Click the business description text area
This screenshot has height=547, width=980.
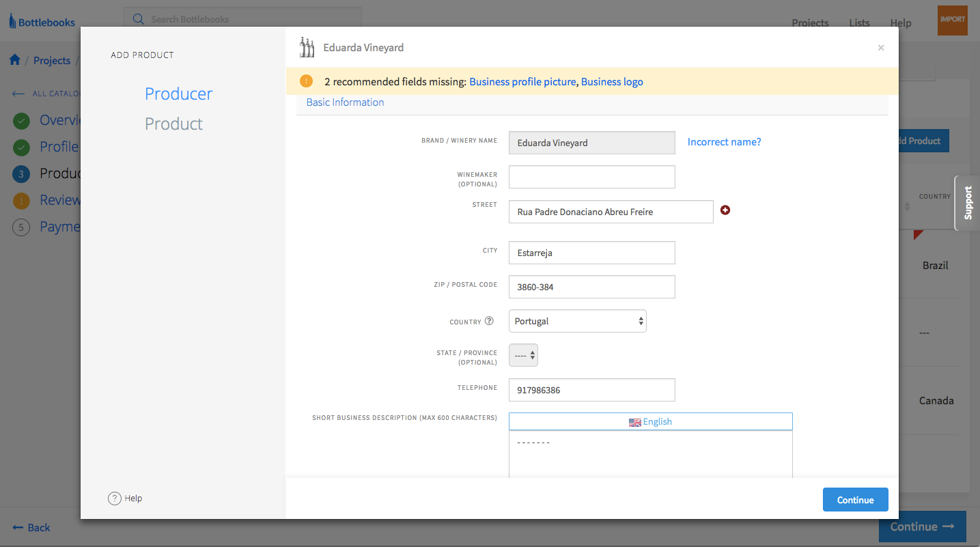(x=651, y=454)
